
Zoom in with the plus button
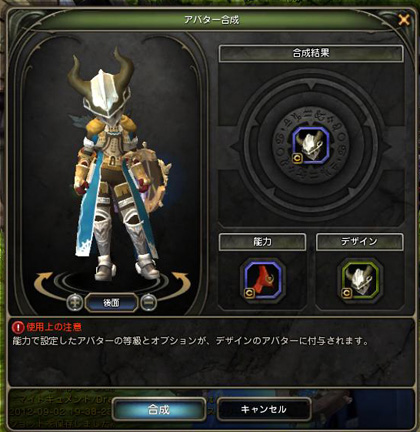coord(75,302)
